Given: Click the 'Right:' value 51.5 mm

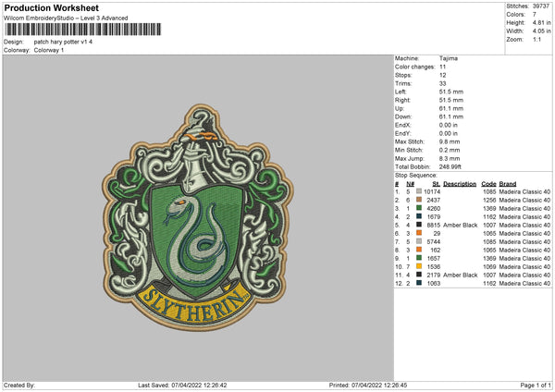Looking at the screenshot, I should pyautogui.click(x=451, y=100).
